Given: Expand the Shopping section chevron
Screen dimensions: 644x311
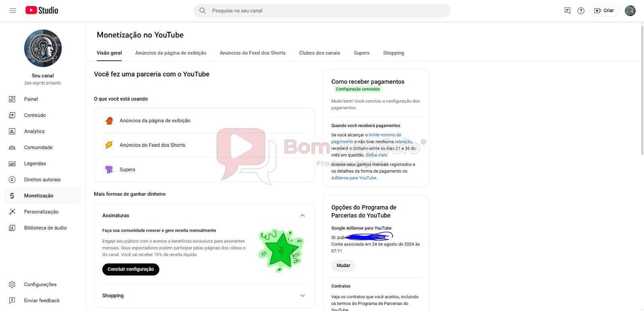Looking at the screenshot, I should (x=302, y=296).
